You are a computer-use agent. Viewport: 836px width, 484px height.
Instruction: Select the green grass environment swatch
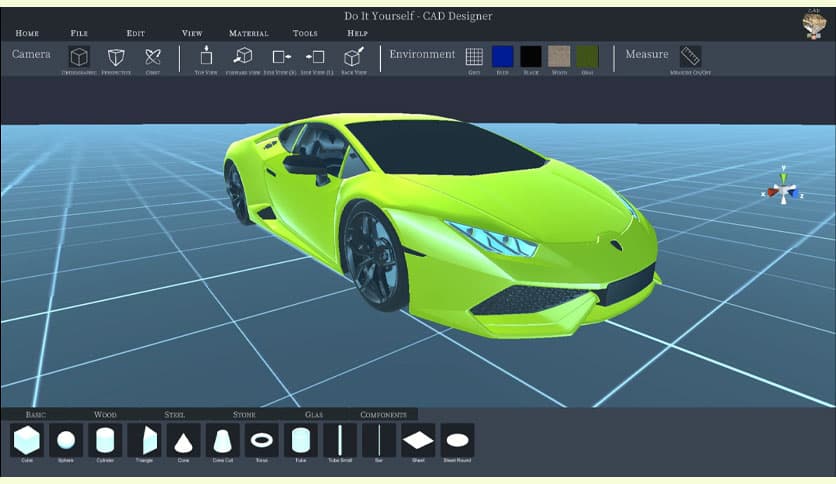click(x=588, y=57)
